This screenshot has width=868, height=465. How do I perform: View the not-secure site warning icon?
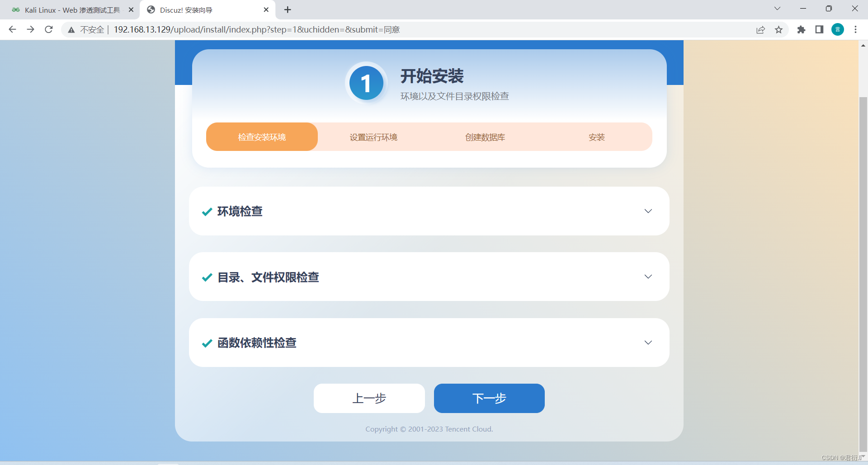(71, 30)
